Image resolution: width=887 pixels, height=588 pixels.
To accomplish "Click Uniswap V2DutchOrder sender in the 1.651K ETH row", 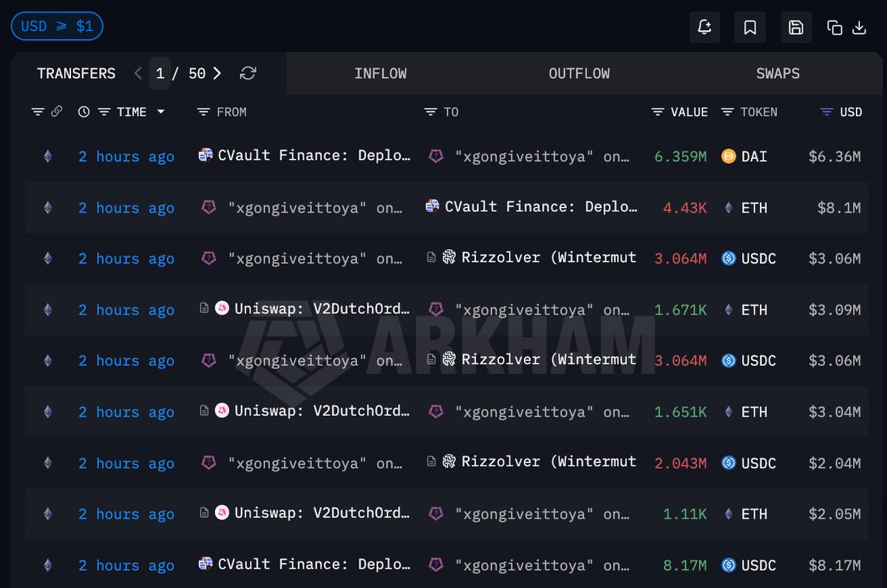I will (x=322, y=411).
